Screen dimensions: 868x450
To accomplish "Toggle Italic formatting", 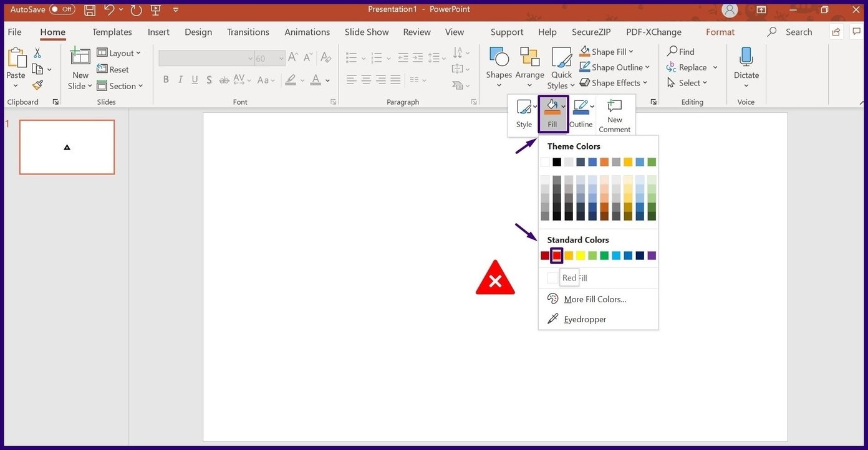I will coord(180,80).
